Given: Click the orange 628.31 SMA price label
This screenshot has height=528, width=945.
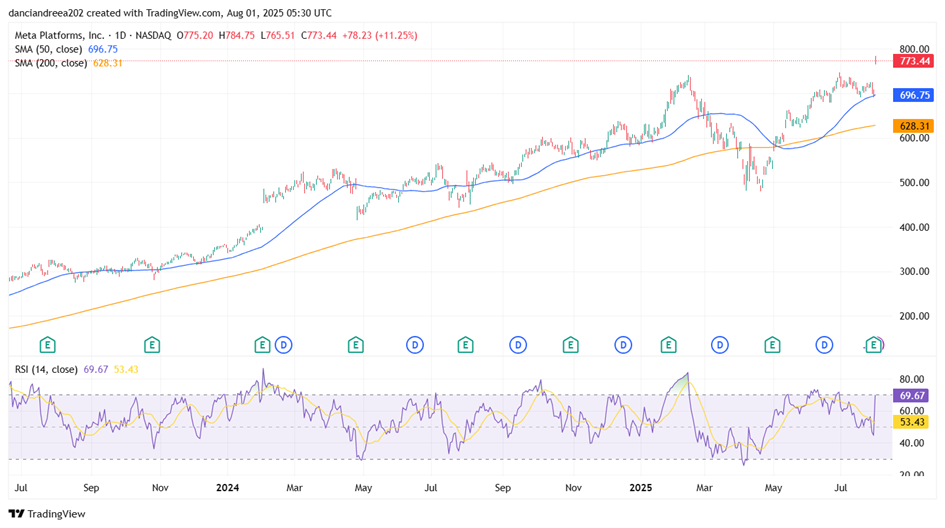Looking at the screenshot, I should tap(916, 126).
